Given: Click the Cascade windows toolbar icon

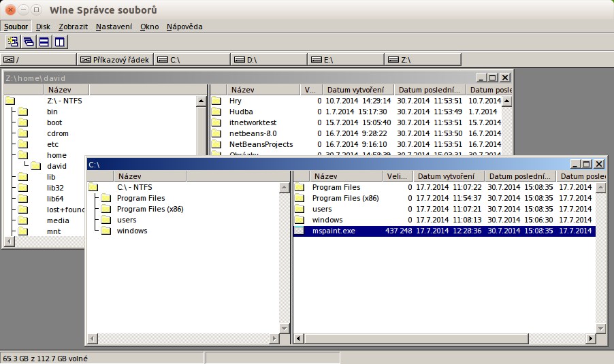Looking at the screenshot, I should pos(29,42).
